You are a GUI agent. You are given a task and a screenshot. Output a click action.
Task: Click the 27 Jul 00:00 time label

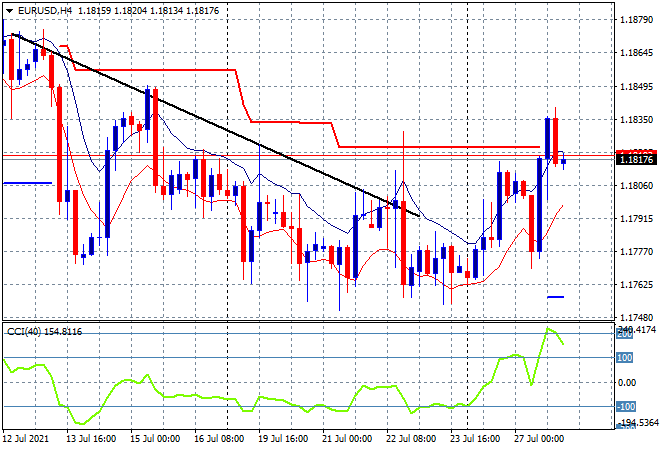pyautogui.click(x=539, y=439)
